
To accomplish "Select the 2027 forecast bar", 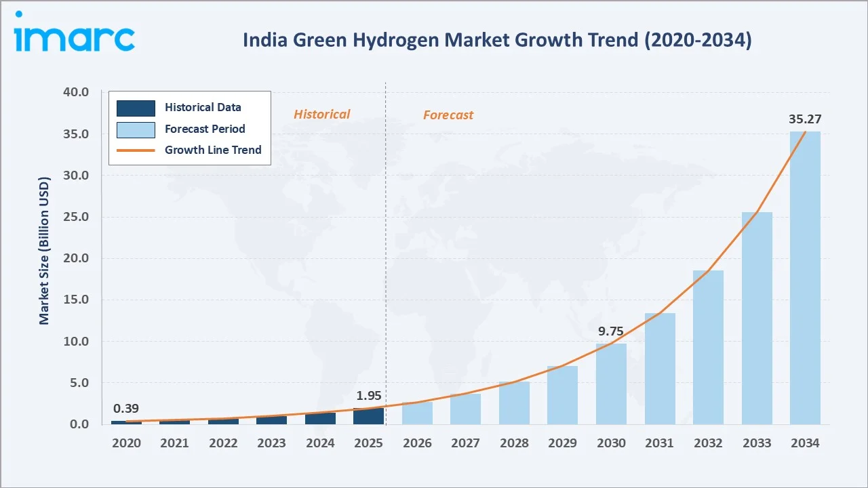I will [x=466, y=409].
